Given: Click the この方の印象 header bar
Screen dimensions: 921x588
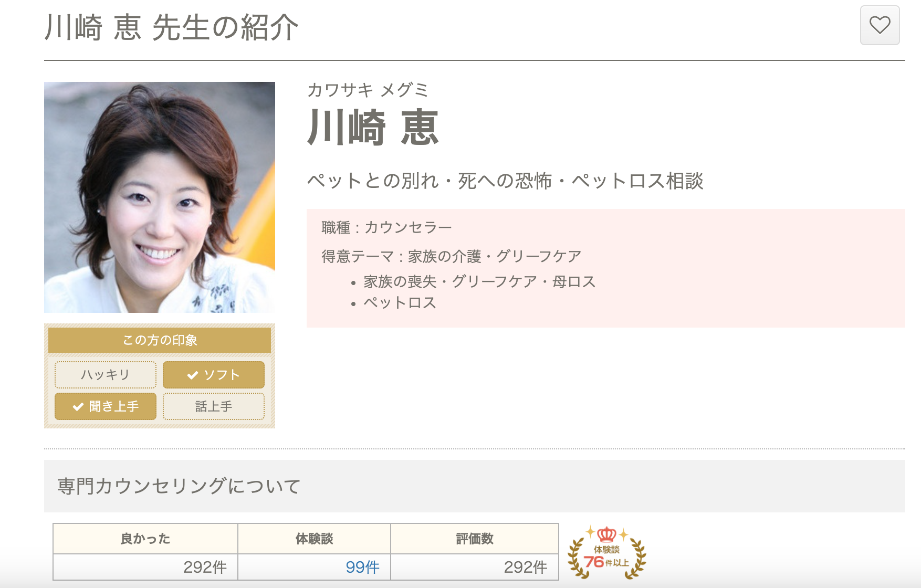Looking at the screenshot, I should [160, 340].
